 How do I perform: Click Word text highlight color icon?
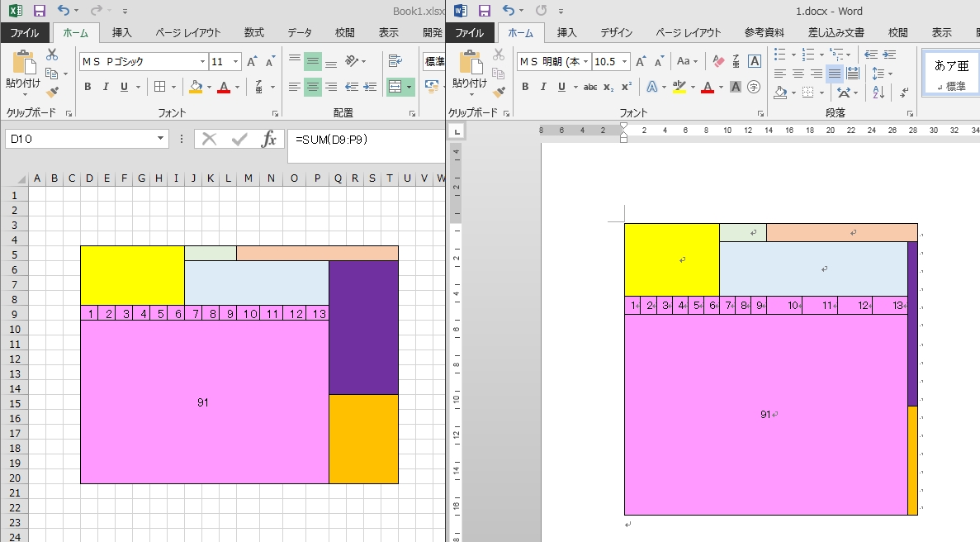tap(679, 87)
